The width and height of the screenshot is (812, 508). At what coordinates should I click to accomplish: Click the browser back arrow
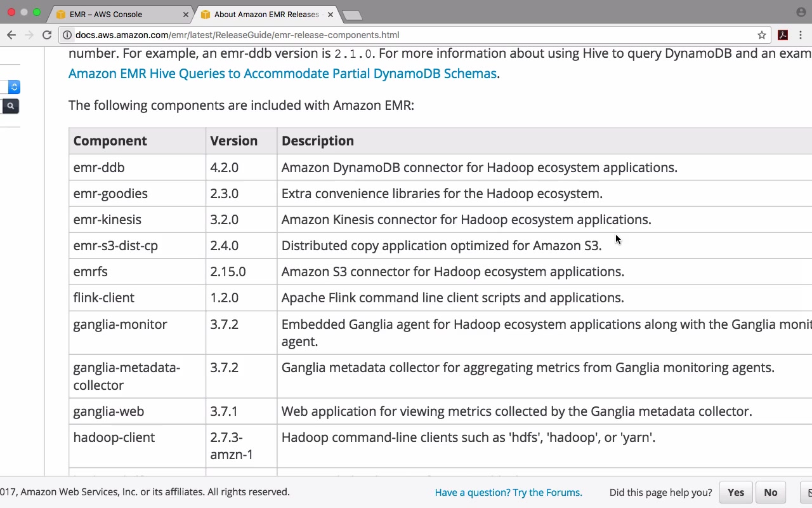coord(11,35)
